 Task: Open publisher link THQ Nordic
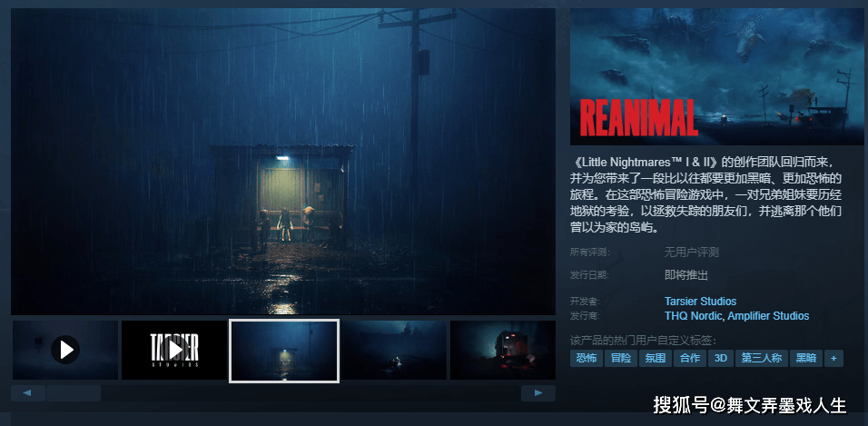[x=693, y=316]
